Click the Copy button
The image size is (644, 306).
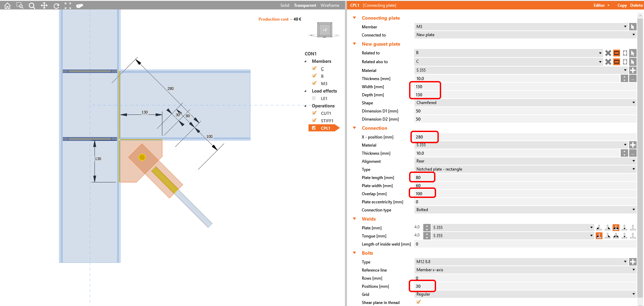[622, 5]
